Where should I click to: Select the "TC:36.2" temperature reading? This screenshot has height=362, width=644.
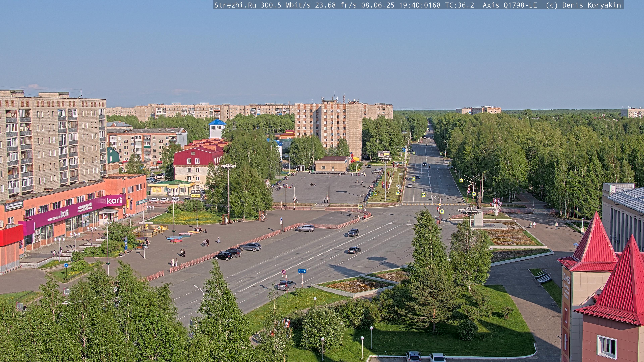tap(460, 5)
